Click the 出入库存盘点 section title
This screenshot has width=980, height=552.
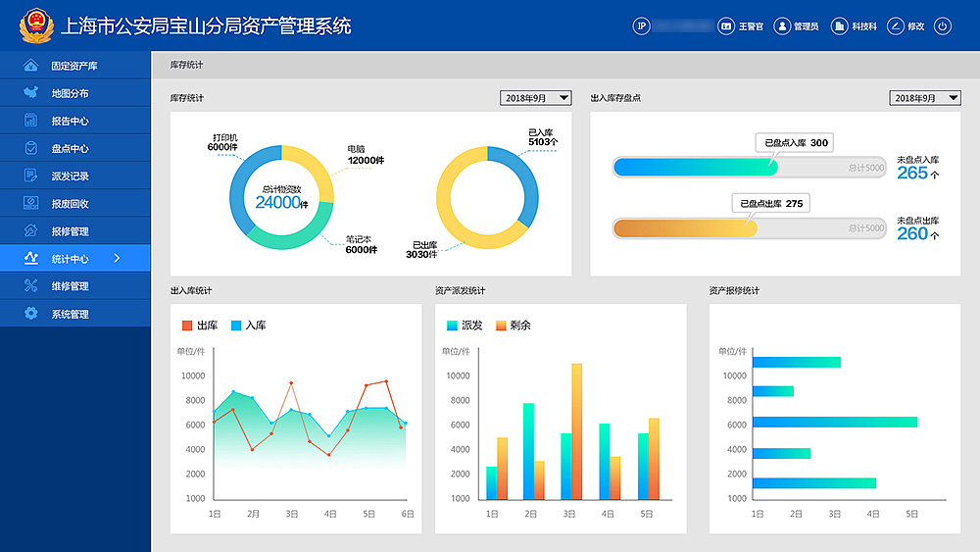[x=615, y=98]
